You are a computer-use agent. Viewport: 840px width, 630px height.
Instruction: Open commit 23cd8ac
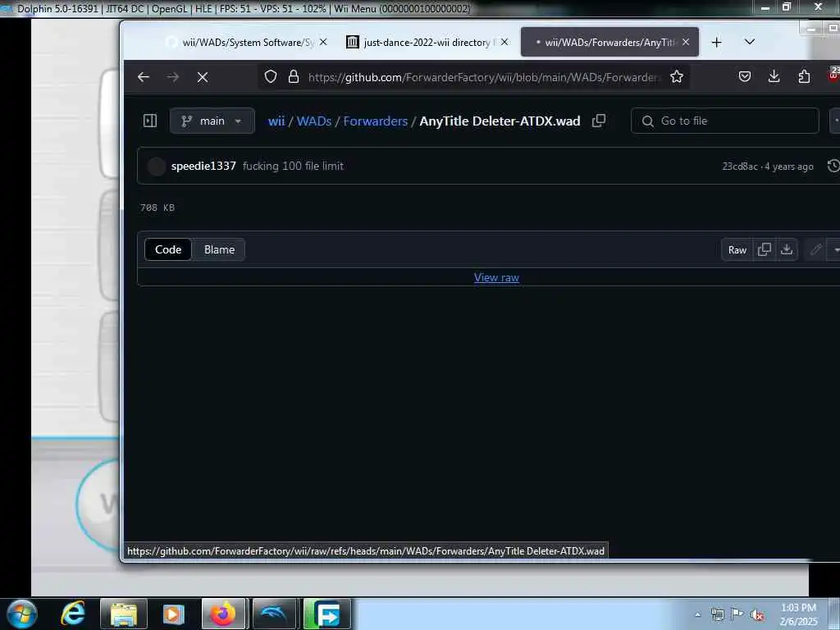tap(740, 167)
